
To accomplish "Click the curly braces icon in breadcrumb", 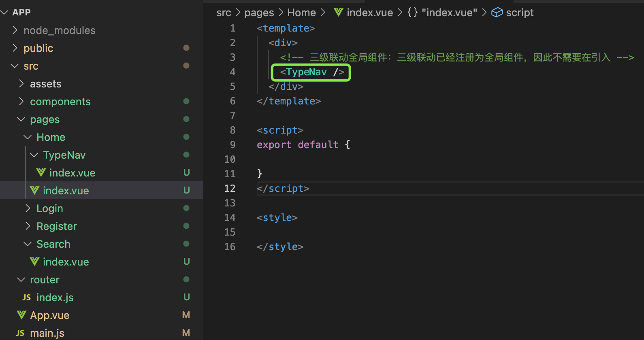I will [412, 13].
